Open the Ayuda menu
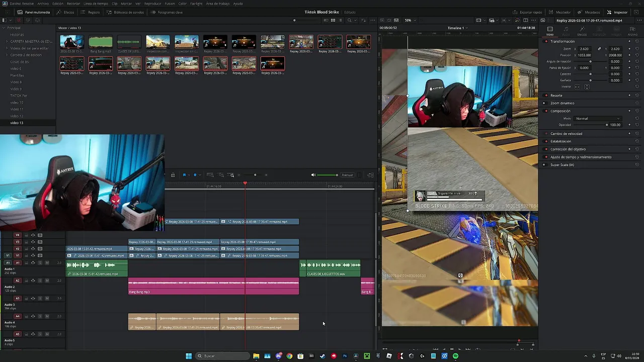 (x=238, y=4)
